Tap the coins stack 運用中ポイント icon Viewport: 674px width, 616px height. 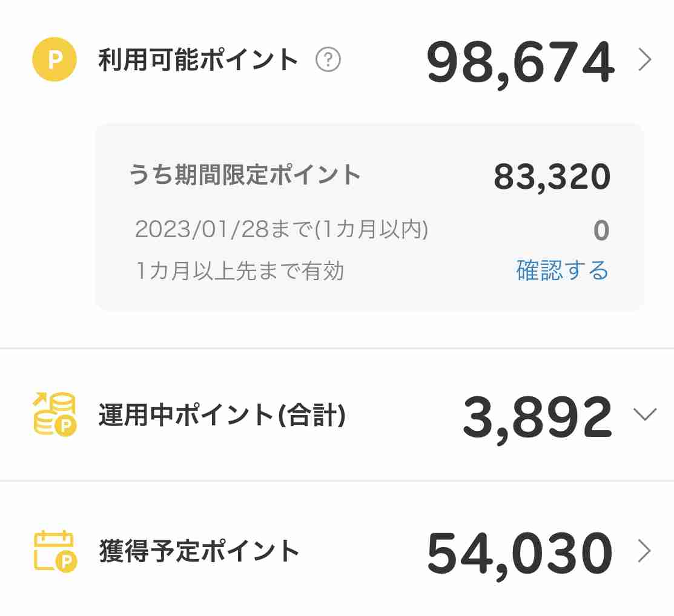click(55, 414)
